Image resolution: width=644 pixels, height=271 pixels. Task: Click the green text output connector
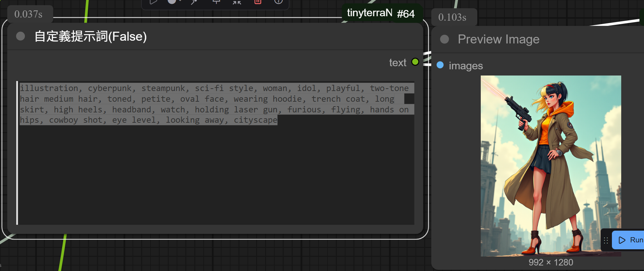415,62
